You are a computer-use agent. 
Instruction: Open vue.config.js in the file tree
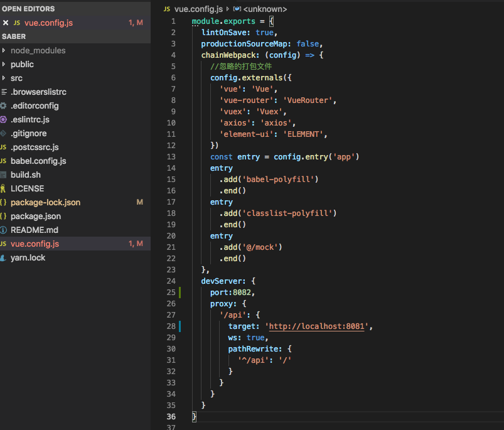(x=35, y=244)
